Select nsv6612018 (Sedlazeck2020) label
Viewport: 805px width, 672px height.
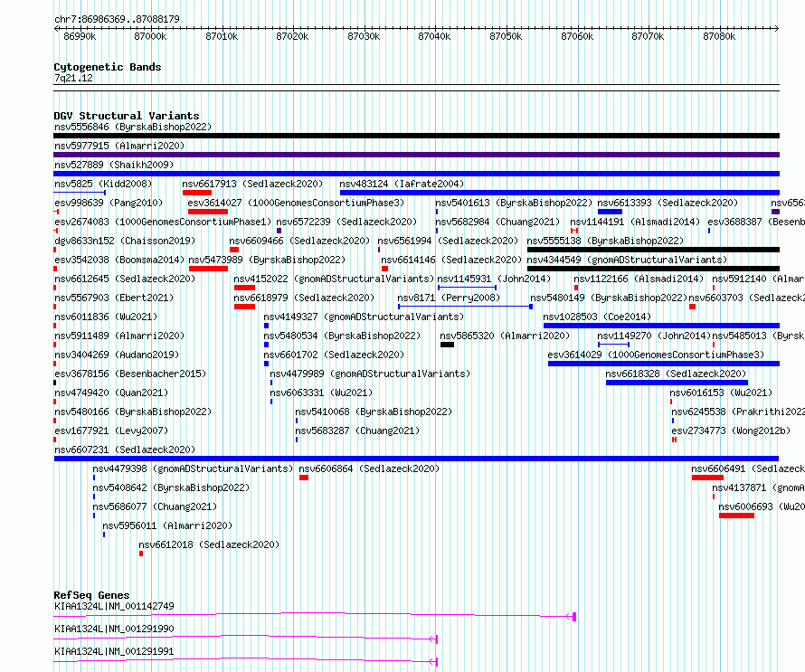pyautogui.click(x=209, y=544)
